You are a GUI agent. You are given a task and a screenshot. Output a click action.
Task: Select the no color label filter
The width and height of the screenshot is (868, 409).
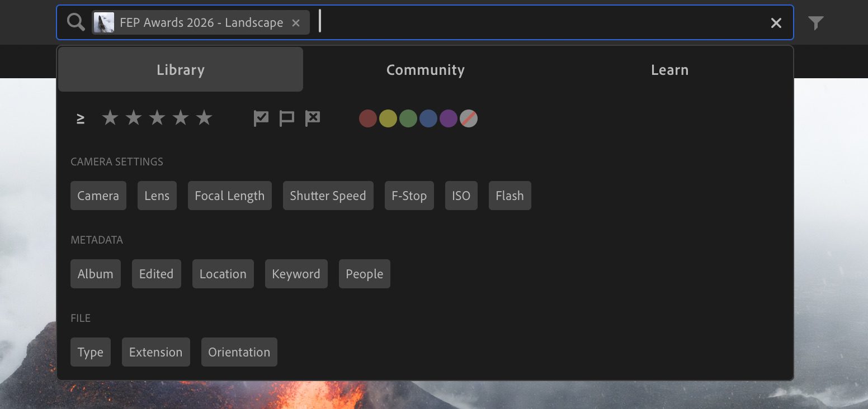469,118
